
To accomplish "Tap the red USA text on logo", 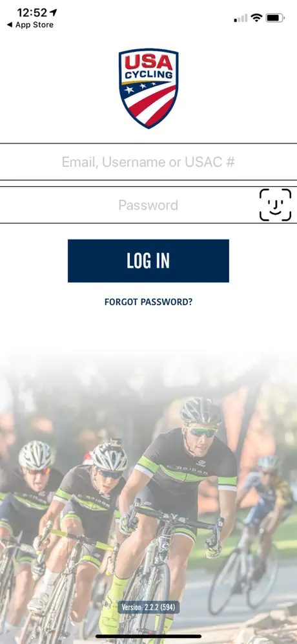I will [x=148, y=63].
